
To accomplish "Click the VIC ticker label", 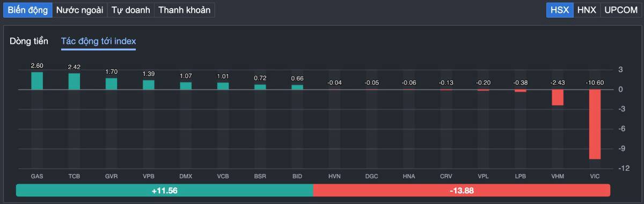I will [595, 176].
